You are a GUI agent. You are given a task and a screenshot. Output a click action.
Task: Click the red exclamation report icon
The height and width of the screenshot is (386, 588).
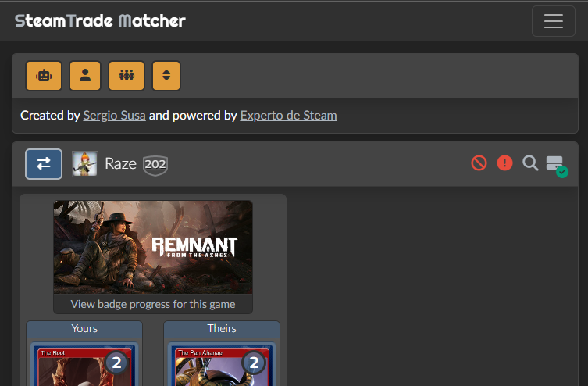[504, 163]
